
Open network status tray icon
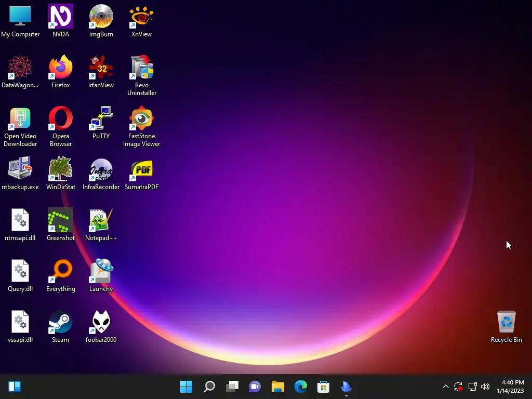pos(473,387)
